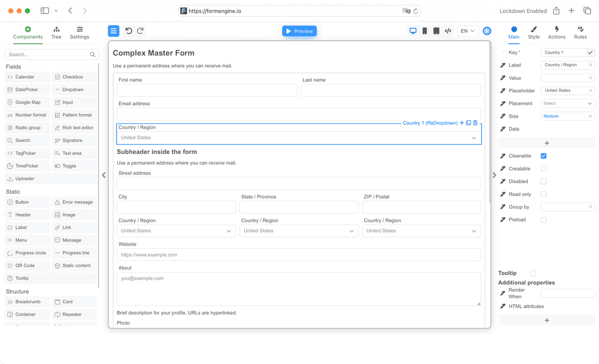Enable the Preload checkbox
Viewport: 599px width, 364px height.
point(543,219)
